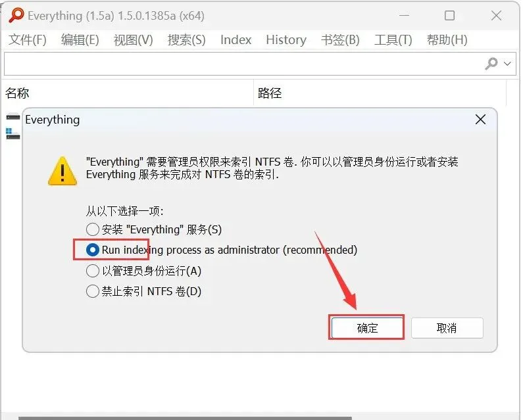The height and width of the screenshot is (420, 523).
Task: Open the 文件(F) menu
Action: (x=28, y=39)
